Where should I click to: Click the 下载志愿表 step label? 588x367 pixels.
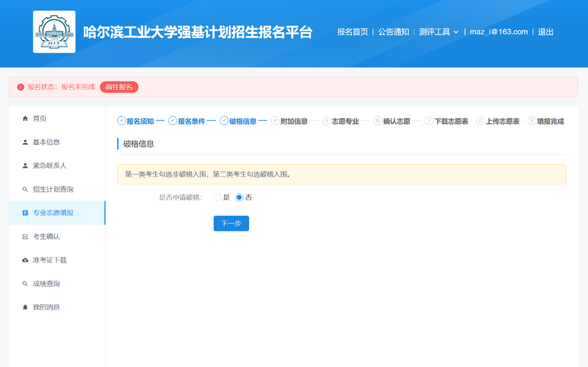(451, 121)
